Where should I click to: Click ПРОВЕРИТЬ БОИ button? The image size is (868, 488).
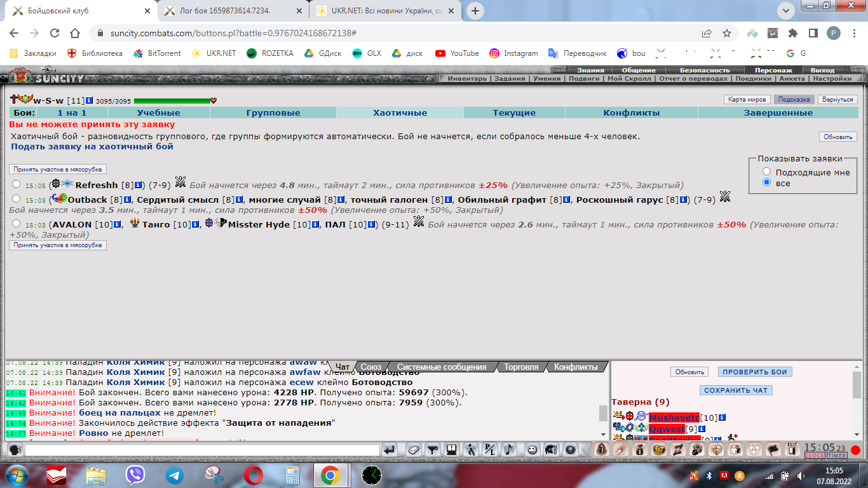point(755,372)
